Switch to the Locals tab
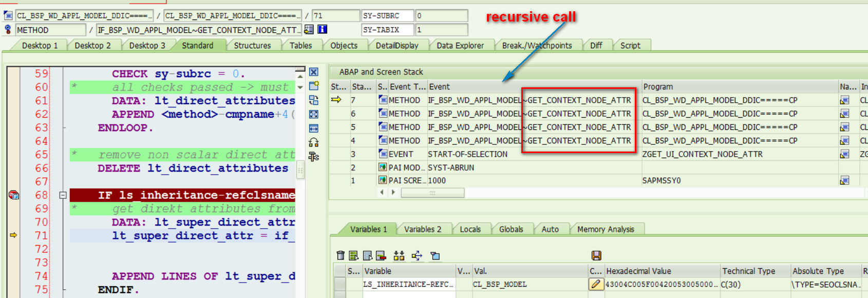This screenshot has height=298, width=868. click(x=470, y=229)
